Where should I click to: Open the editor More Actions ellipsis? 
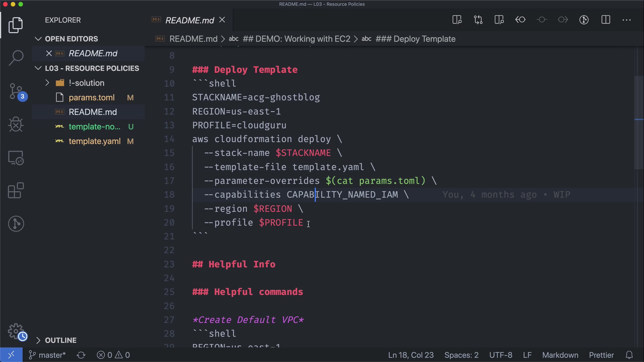pyautogui.click(x=626, y=20)
